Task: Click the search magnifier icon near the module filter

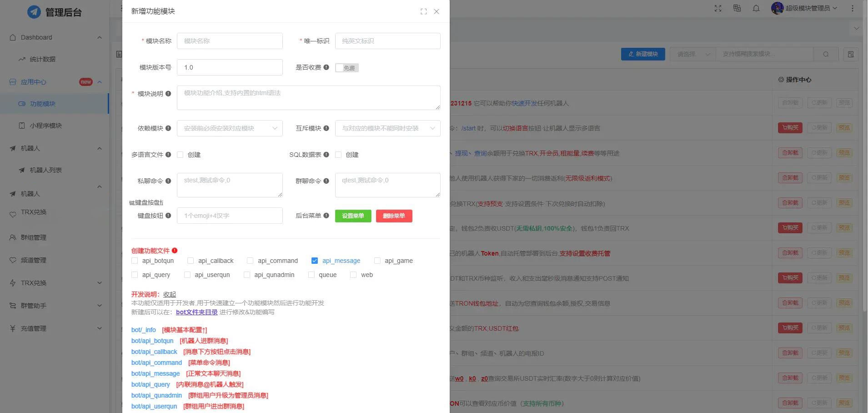Action: [826, 54]
